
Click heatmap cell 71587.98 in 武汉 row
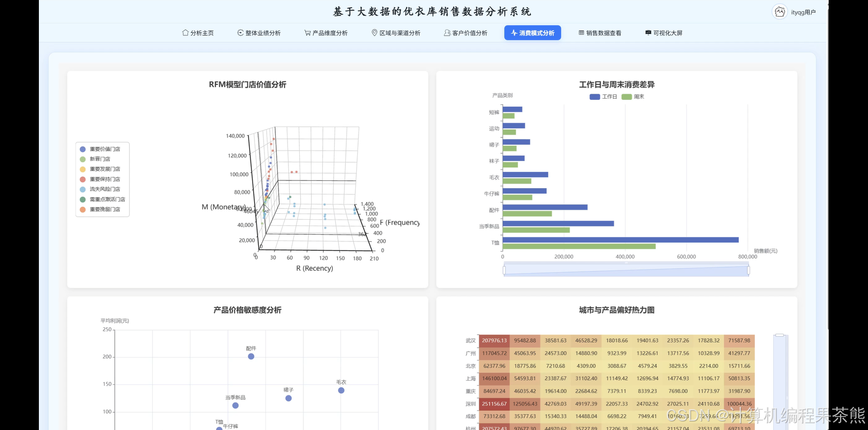click(739, 340)
